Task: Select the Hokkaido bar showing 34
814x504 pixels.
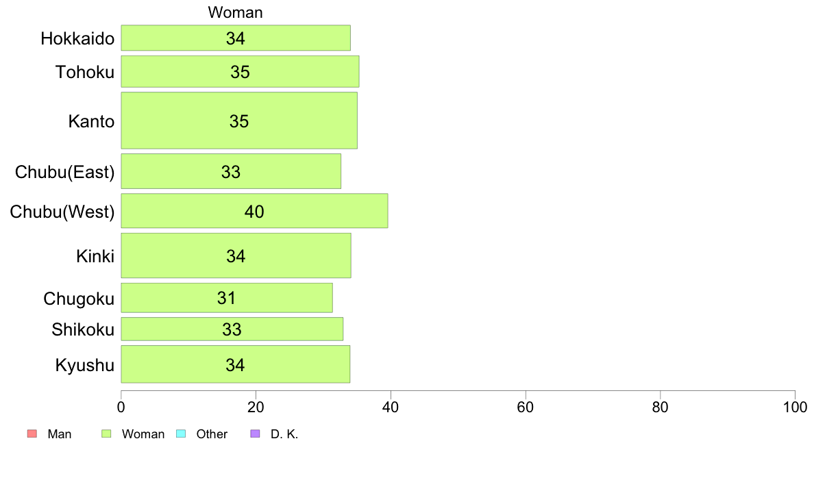Action: (236, 38)
